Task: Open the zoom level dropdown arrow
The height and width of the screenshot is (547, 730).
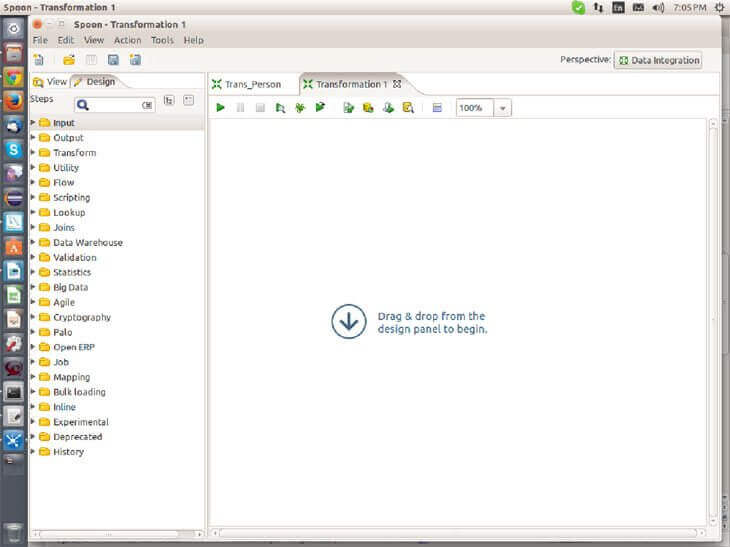Action: click(x=502, y=108)
